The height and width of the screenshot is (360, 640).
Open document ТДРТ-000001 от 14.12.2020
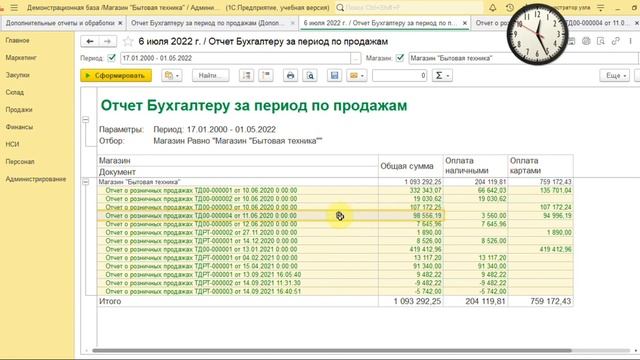(201, 241)
